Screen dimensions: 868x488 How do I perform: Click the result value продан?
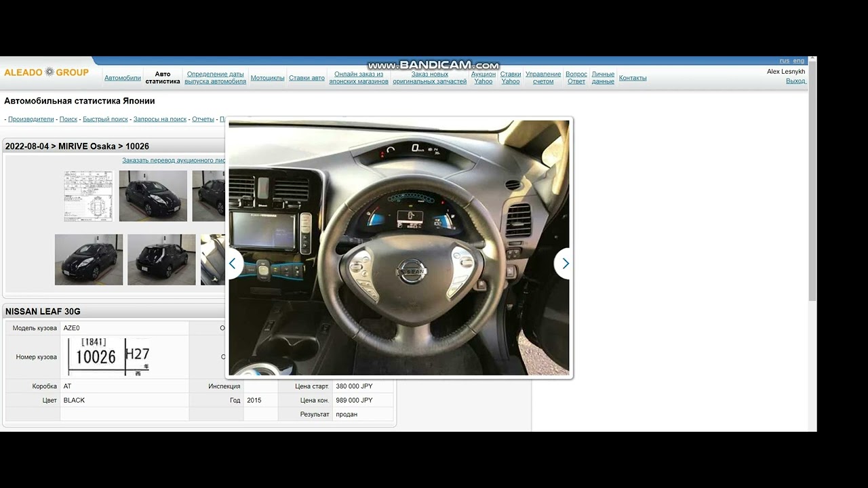click(347, 414)
